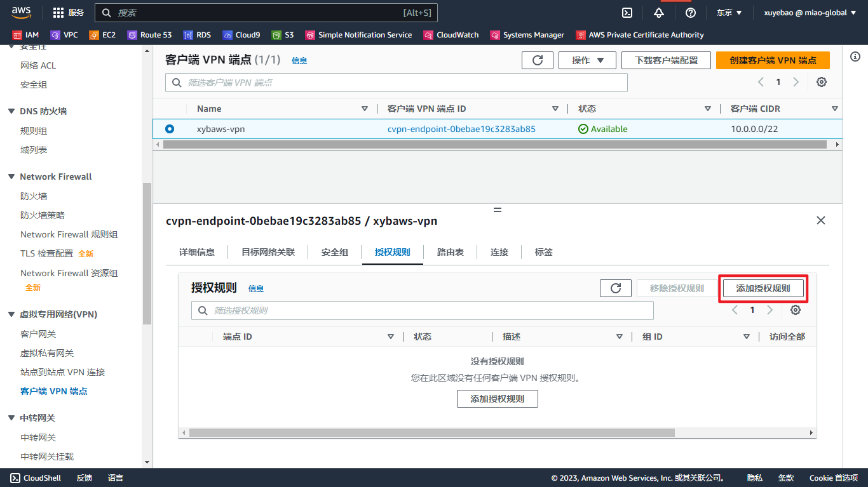868x487 pixels.
Task: Open IAM favorite shortcut
Action: point(26,35)
